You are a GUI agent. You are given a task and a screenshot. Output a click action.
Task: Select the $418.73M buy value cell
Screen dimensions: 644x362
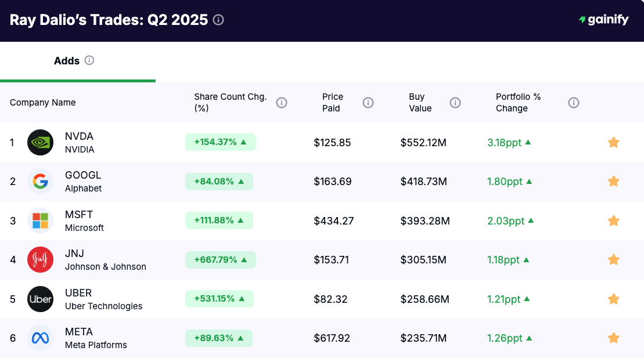tap(423, 182)
